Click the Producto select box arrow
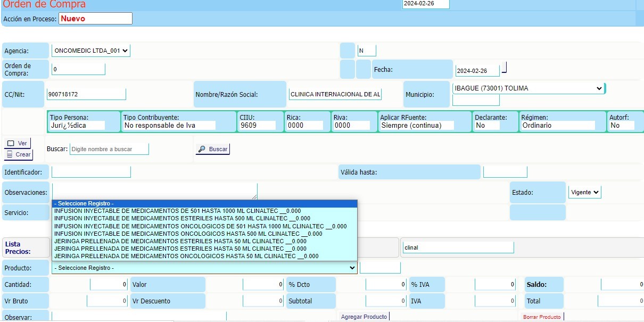Image resolution: width=644 pixels, height=322 pixels. [x=351, y=268]
